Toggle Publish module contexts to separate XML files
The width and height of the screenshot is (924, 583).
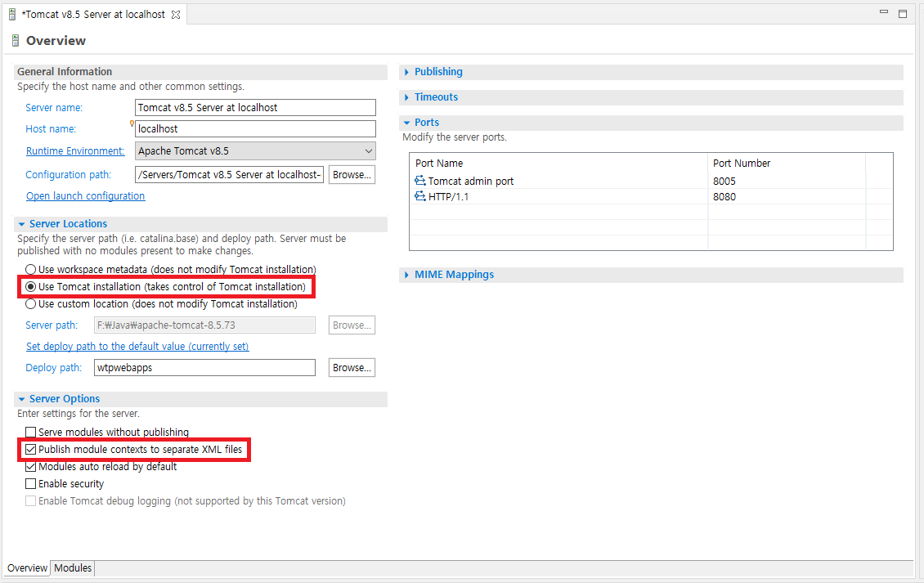(x=30, y=449)
